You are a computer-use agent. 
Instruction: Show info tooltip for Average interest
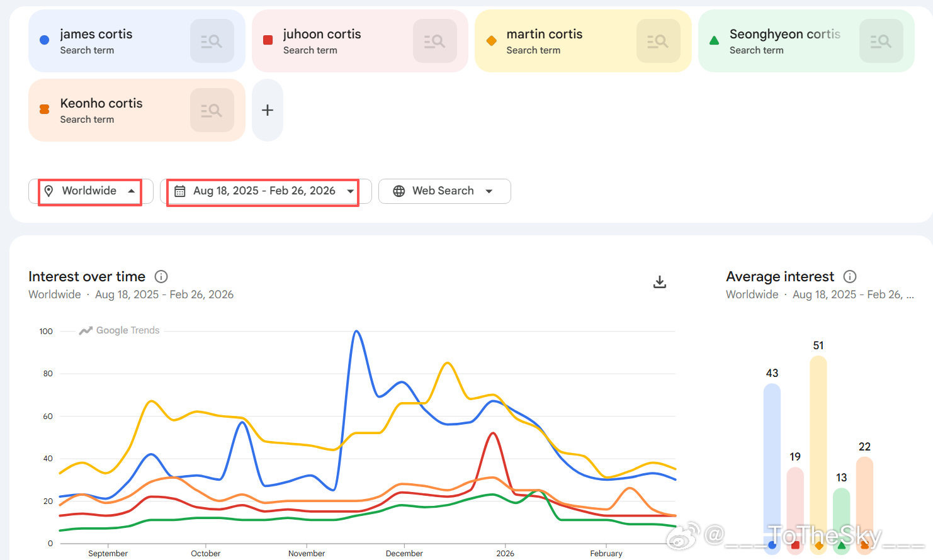(x=850, y=277)
